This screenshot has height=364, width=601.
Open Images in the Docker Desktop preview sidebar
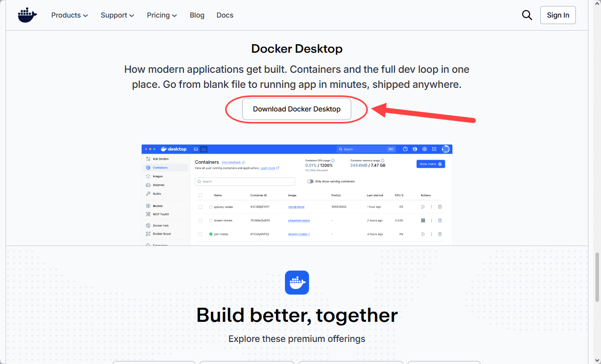[154, 176]
